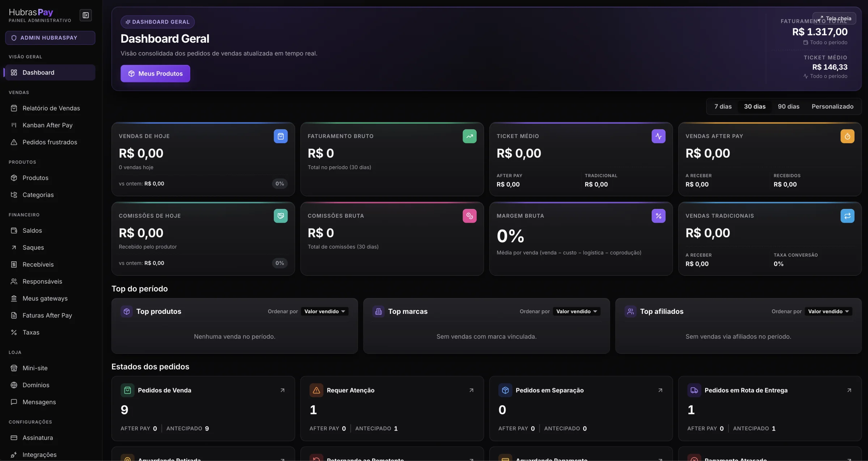The image size is (868, 461).
Task: Expand Top marcas Valor vendido dropdown
Action: (576, 311)
